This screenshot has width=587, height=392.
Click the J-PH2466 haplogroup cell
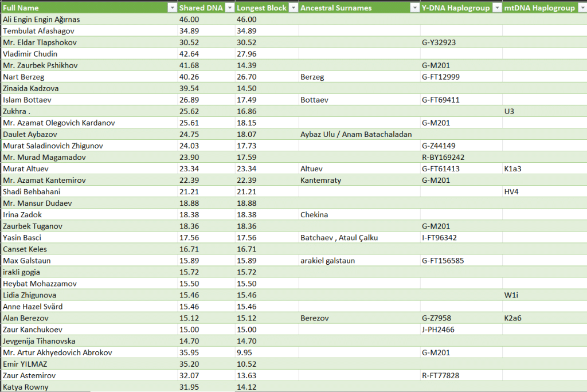pyautogui.click(x=439, y=330)
